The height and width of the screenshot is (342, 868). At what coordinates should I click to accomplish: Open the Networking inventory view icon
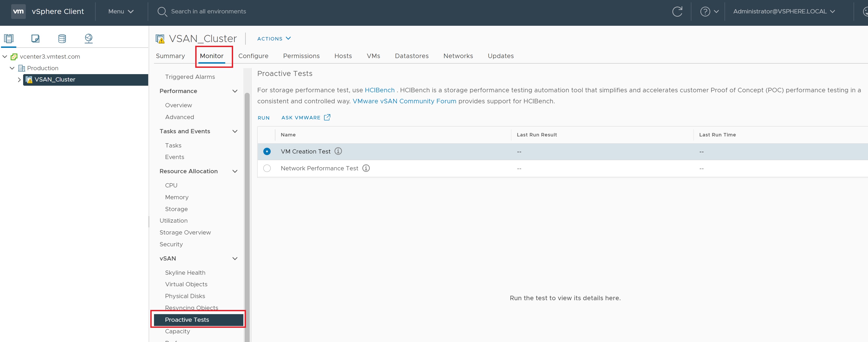click(89, 38)
